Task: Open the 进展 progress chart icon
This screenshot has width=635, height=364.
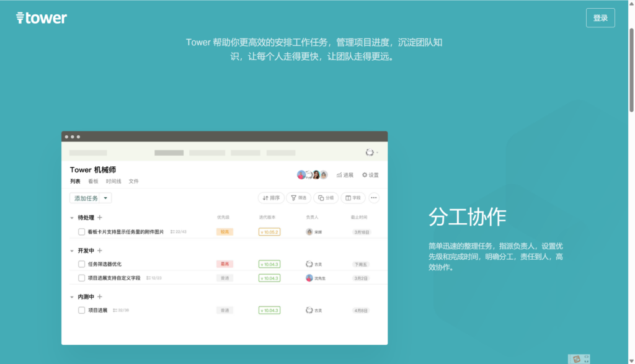Action: tap(345, 175)
